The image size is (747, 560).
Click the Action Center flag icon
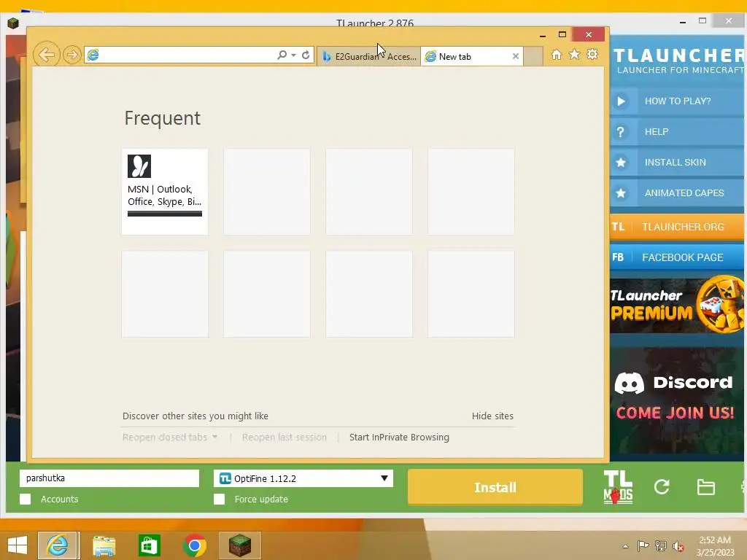[643, 545]
